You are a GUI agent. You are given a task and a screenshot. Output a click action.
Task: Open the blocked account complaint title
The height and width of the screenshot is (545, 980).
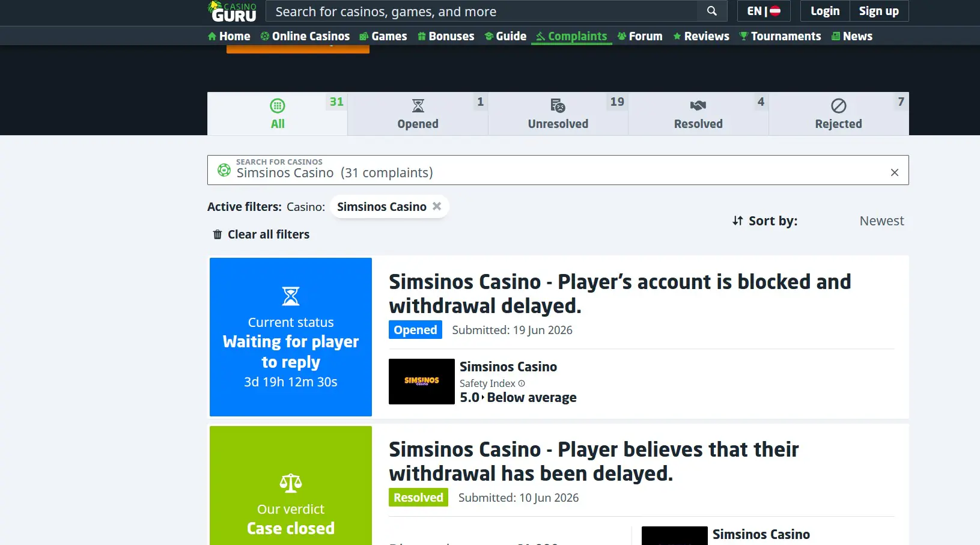tap(620, 294)
